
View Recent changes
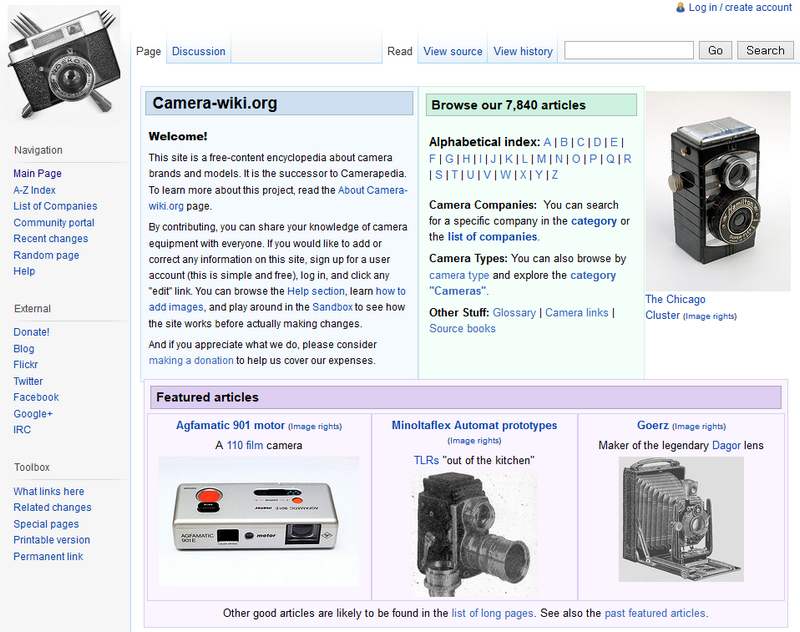tap(51, 239)
